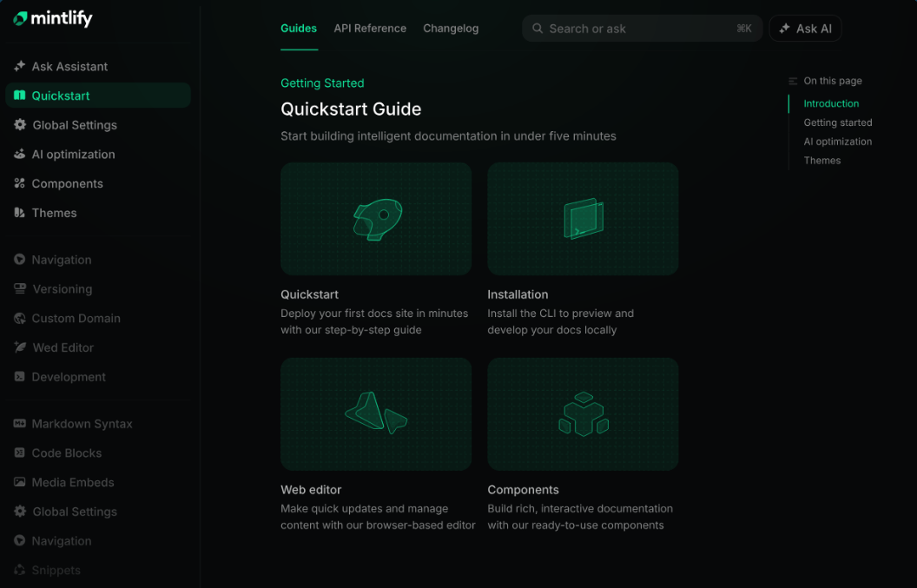Click the book icon beside Quickstart
The width and height of the screenshot is (917, 588).
[x=19, y=96]
